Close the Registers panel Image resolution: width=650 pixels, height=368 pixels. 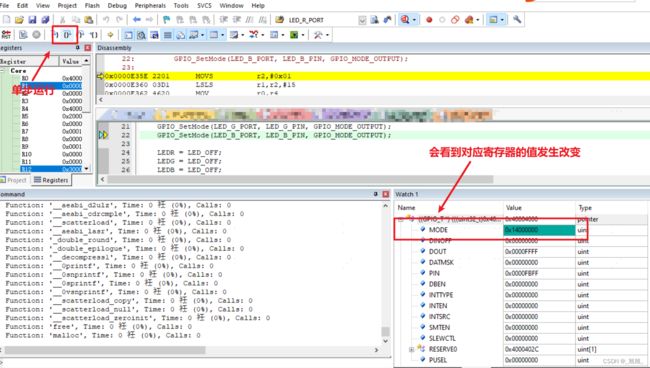pos(87,48)
